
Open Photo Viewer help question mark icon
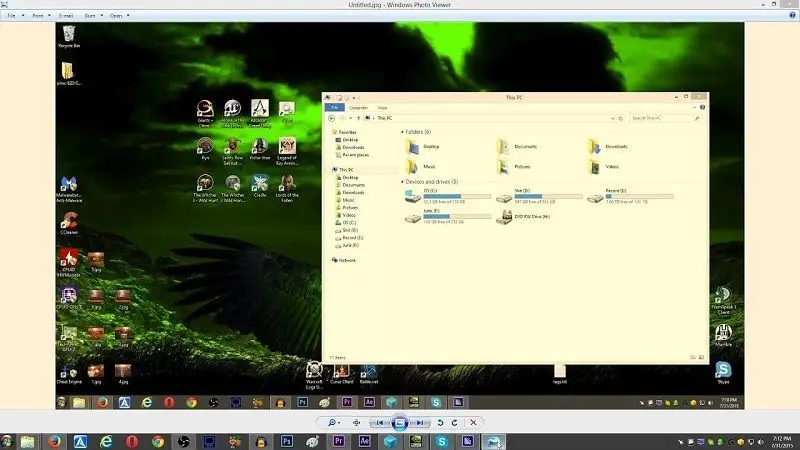click(x=792, y=15)
